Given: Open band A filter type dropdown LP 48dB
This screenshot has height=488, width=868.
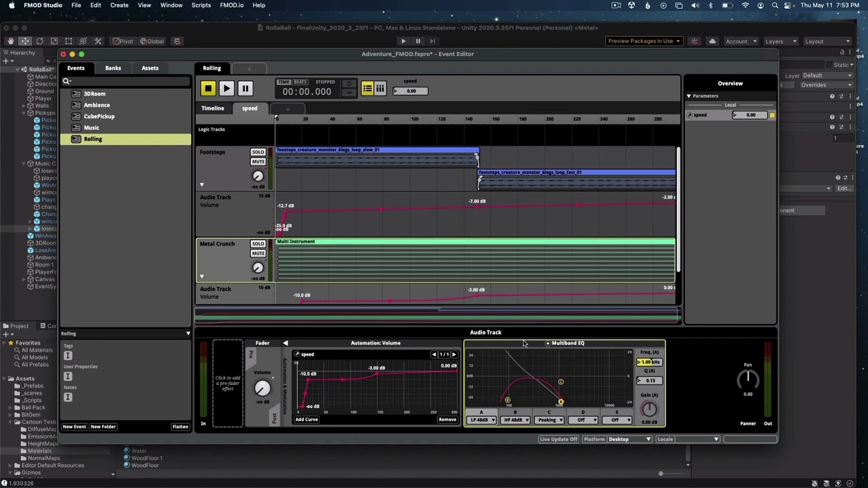Looking at the screenshot, I should click(x=481, y=420).
